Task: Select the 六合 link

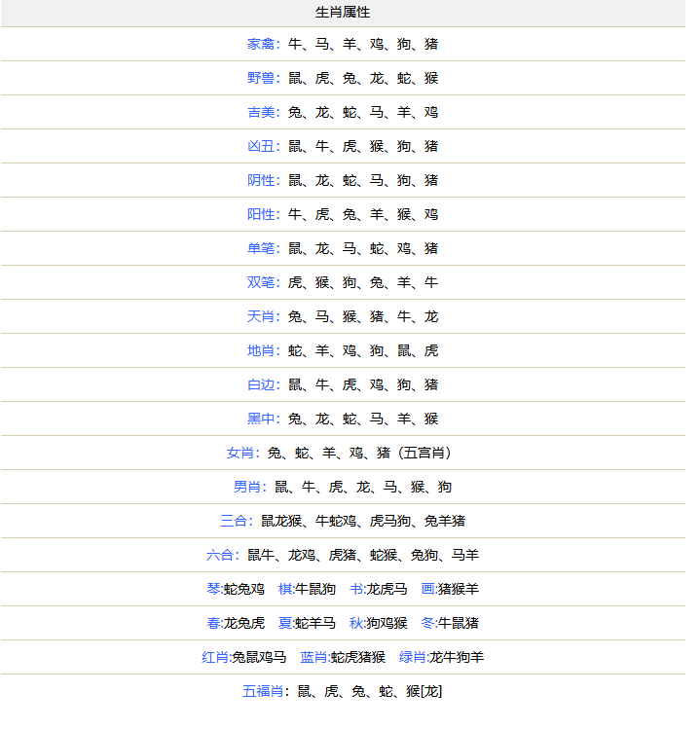Action: (221, 555)
